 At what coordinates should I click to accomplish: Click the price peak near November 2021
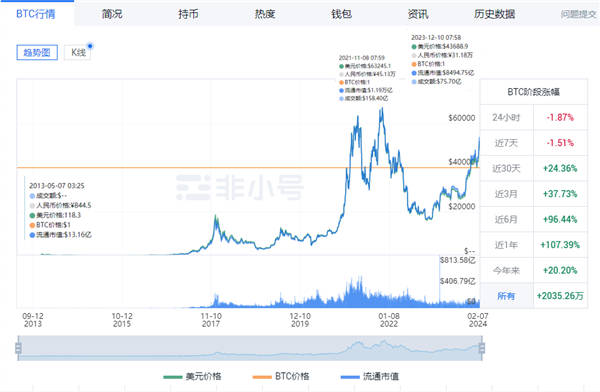tap(382, 110)
